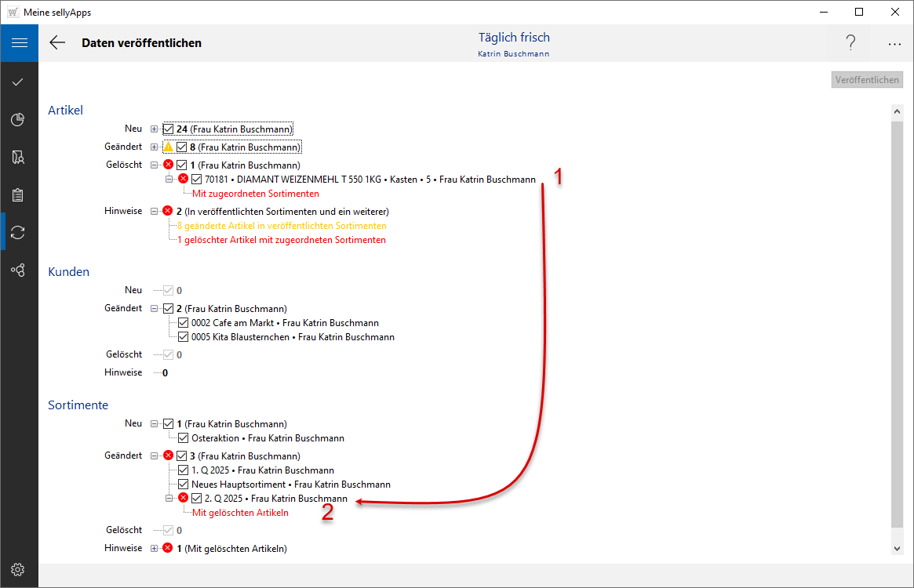Expand the Sortimente Hinweise node
Viewport: 914px width, 588px height.
coord(154,548)
